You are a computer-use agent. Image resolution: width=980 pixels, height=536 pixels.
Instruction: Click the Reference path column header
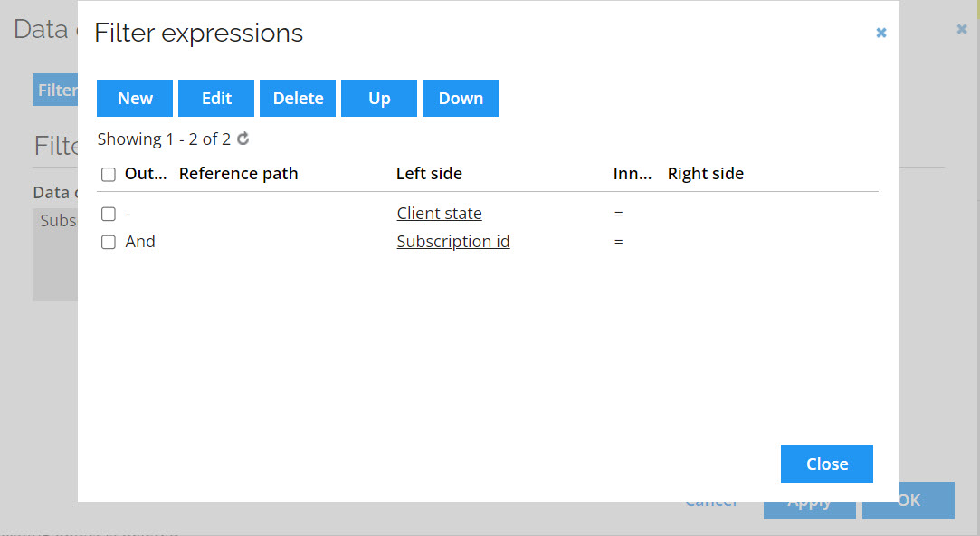tap(238, 173)
